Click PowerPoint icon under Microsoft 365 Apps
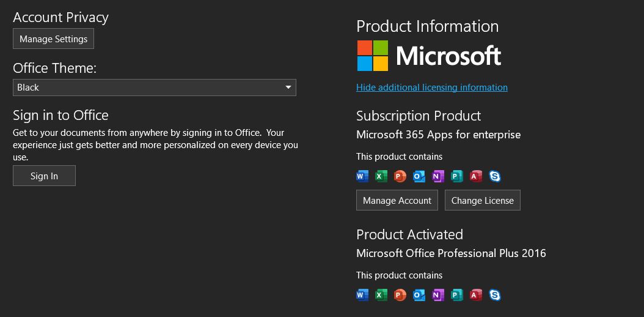 pyautogui.click(x=400, y=176)
